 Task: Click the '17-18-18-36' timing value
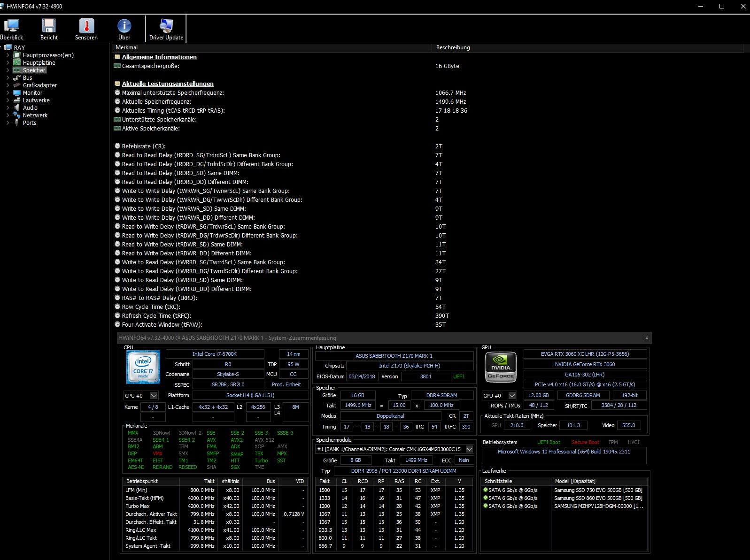(451, 110)
